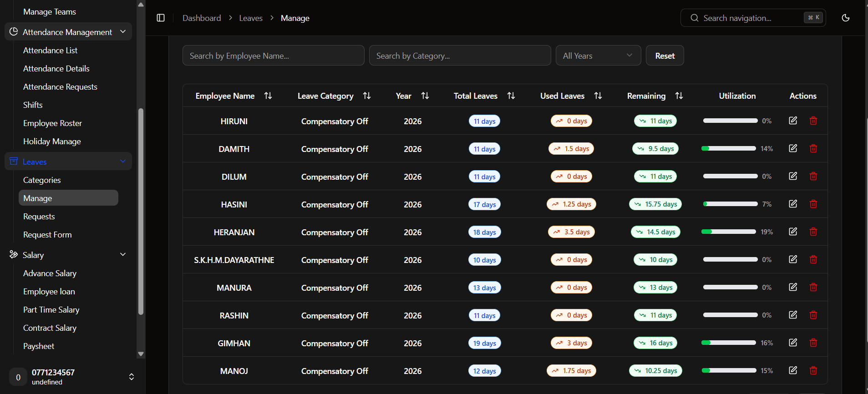This screenshot has height=394, width=868.
Task: Open the All Years dropdown
Action: [x=598, y=56]
